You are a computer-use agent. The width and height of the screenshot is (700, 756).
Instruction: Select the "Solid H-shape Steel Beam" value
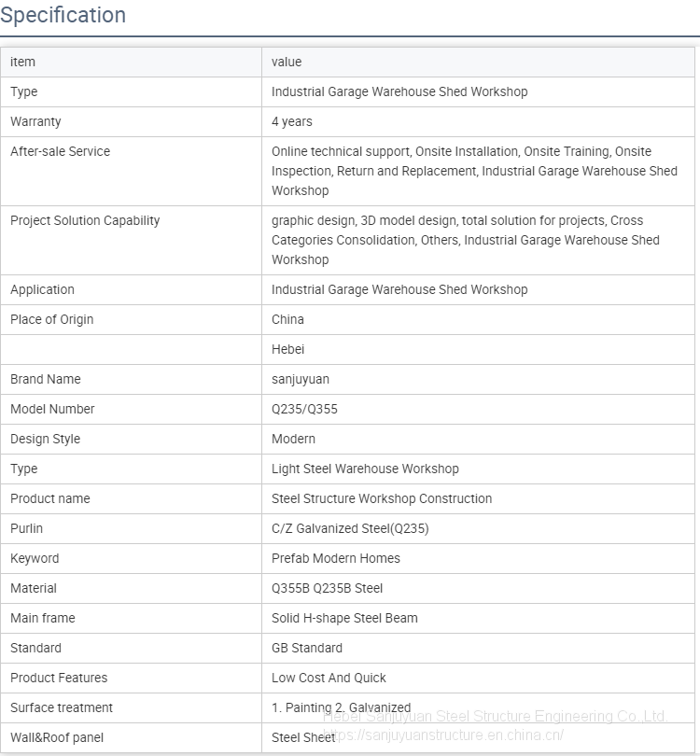(344, 618)
